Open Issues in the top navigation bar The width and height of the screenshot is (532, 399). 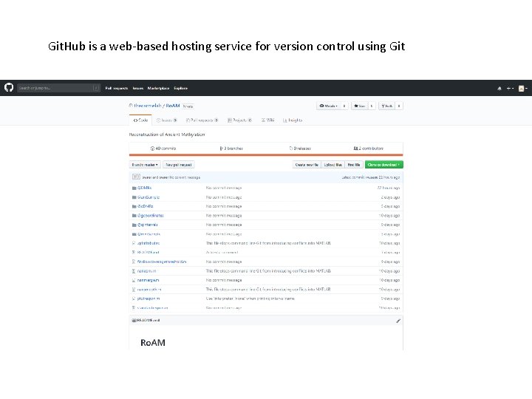137,88
